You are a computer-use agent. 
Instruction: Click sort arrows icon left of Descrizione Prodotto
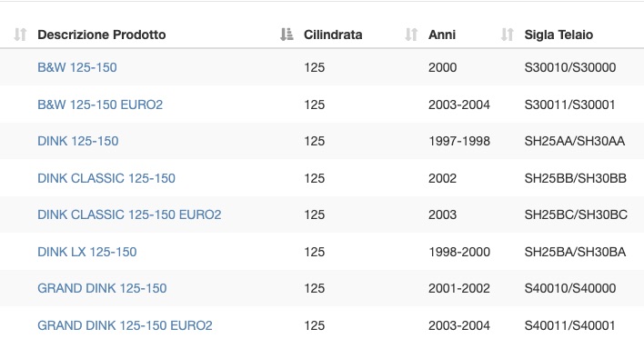pyautogui.click(x=20, y=35)
